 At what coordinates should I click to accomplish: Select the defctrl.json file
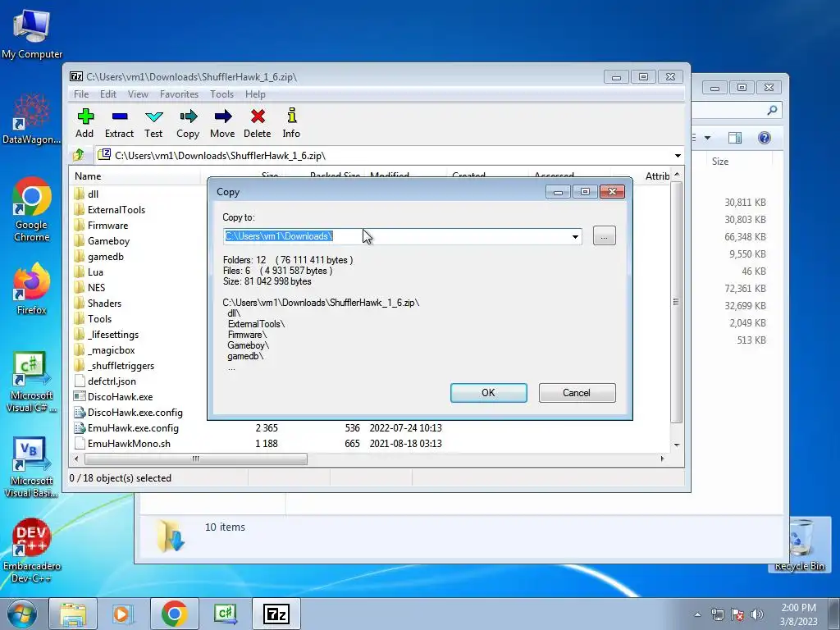click(105, 381)
